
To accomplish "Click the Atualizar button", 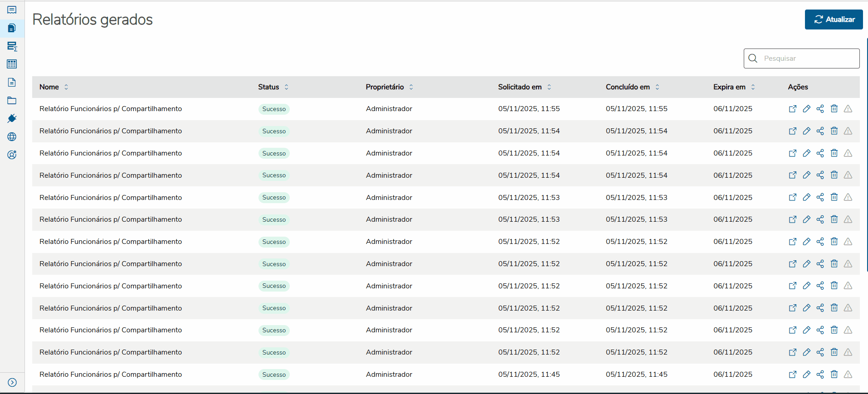I will click(834, 19).
